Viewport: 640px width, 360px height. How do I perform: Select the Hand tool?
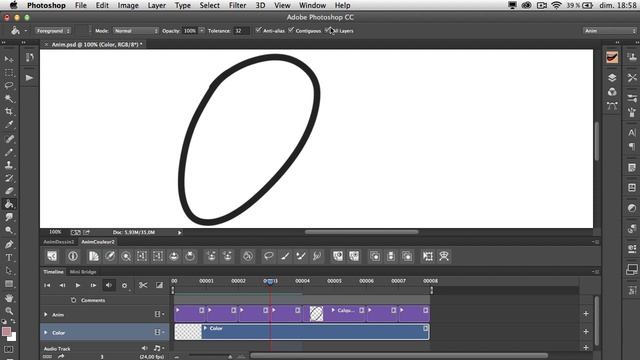coord(9,298)
